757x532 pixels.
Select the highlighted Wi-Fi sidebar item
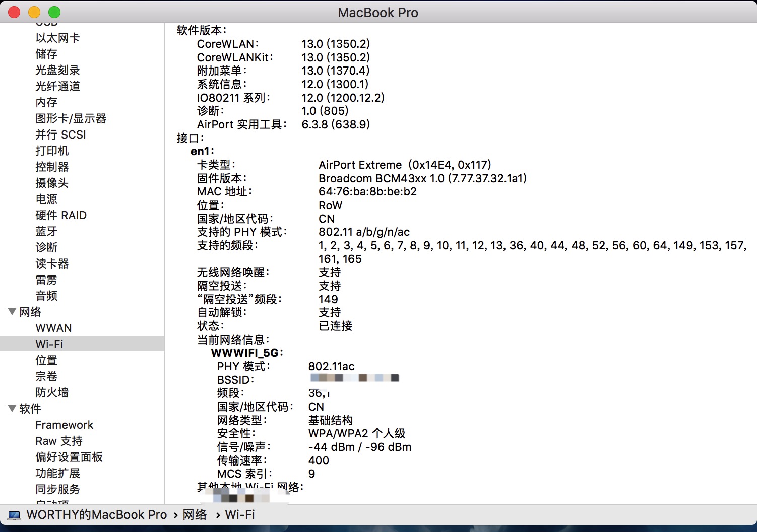point(82,344)
